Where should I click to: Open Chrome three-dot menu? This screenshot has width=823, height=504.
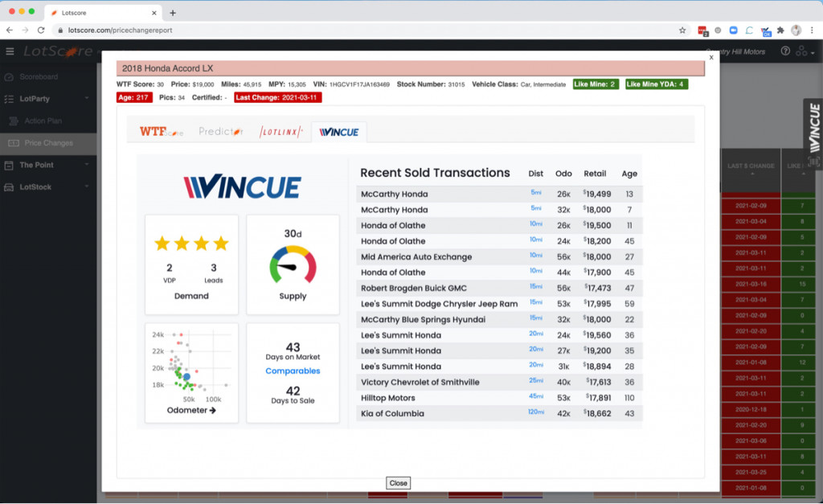pos(812,31)
